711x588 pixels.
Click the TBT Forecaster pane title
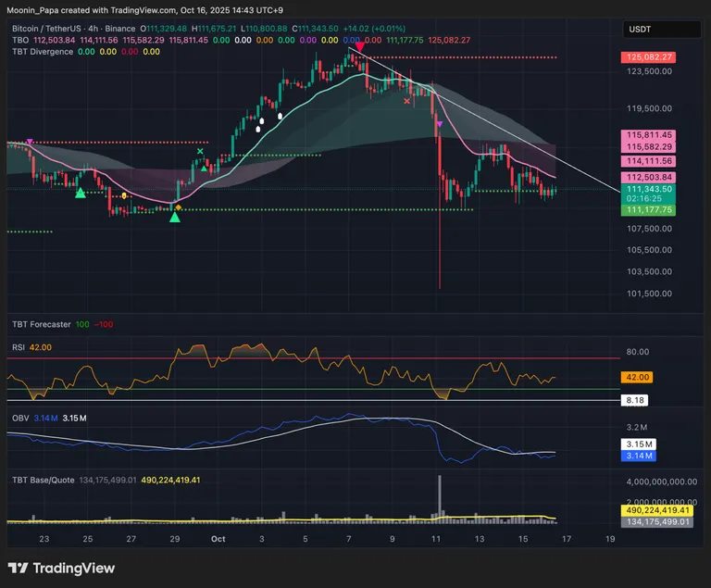click(41, 325)
